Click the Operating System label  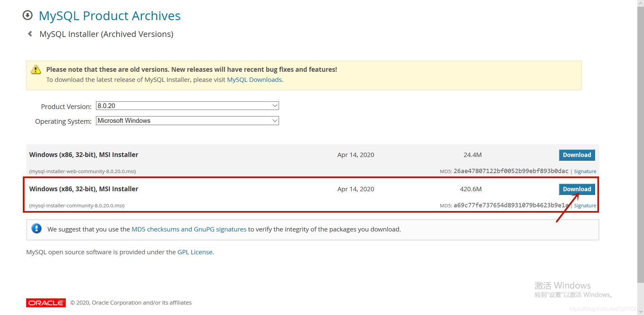pos(63,121)
